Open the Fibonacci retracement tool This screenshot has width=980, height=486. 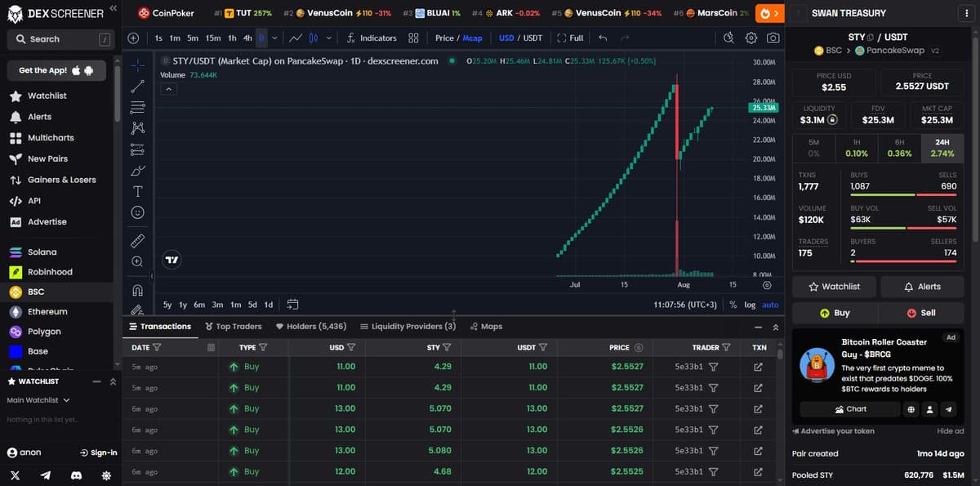(138, 107)
